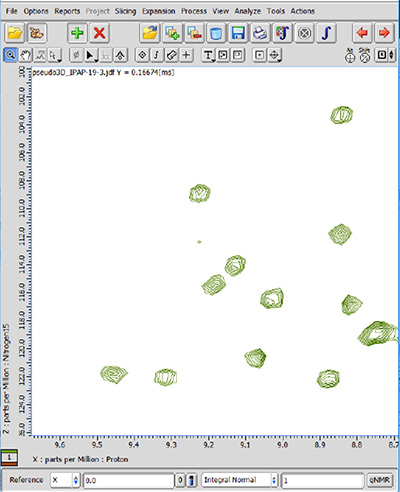Click the ruler measure tool icon
Image resolution: width=400 pixels, height=492 pixels.
(171, 55)
